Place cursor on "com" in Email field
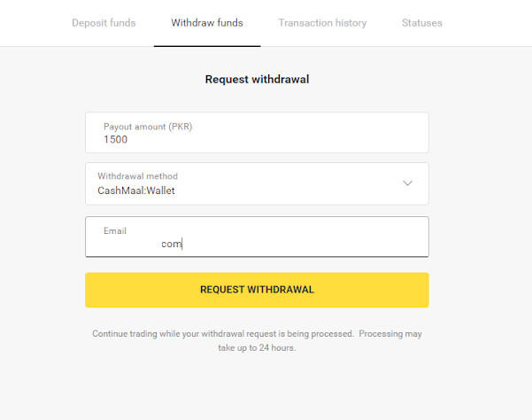Image resolution: width=532 pixels, height=420 pixels. [171, 245]
